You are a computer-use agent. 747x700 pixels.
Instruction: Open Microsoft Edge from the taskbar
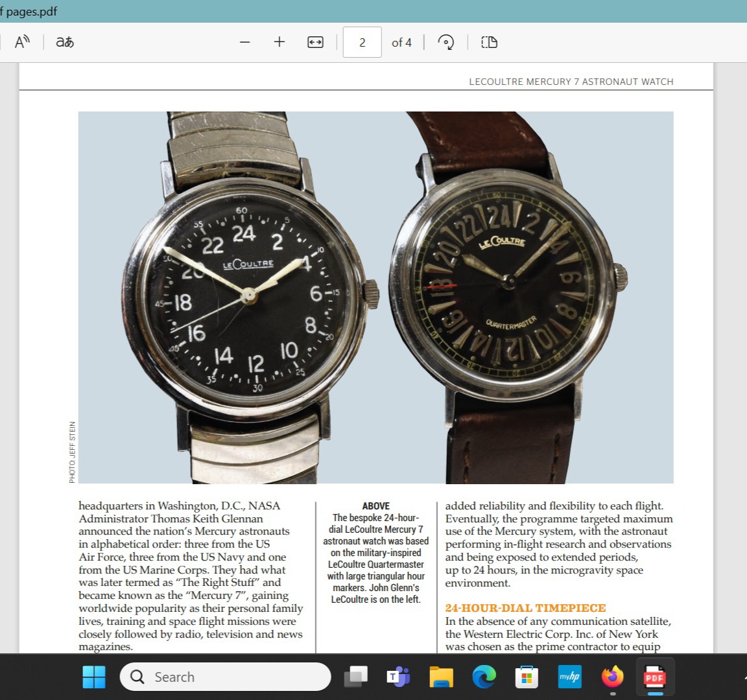click(484, 677)
